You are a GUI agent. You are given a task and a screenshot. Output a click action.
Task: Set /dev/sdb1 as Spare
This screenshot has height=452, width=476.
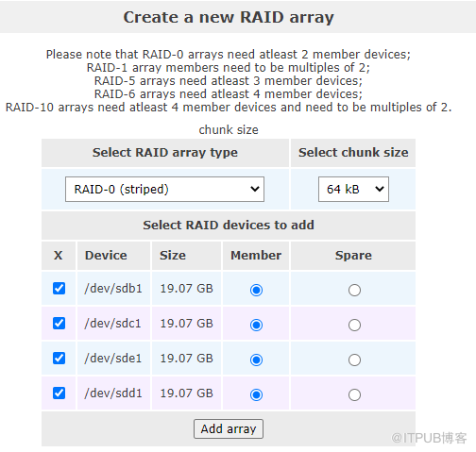354,290
